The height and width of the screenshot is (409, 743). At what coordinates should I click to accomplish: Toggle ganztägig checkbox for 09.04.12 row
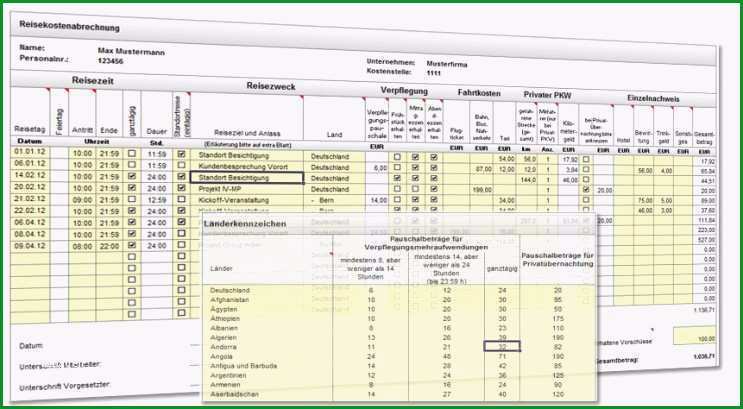click(132, 245)
